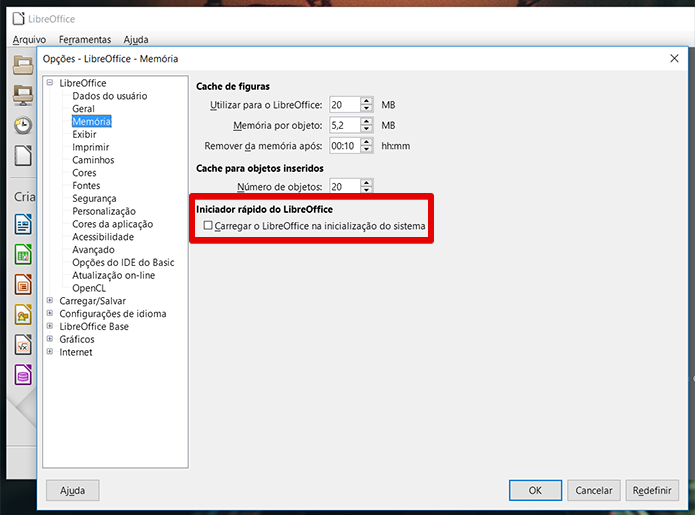The image size is (695, 515).
Task: Click the Remover da memória após field
Action: pyautogui.click(x=345, y=146)
